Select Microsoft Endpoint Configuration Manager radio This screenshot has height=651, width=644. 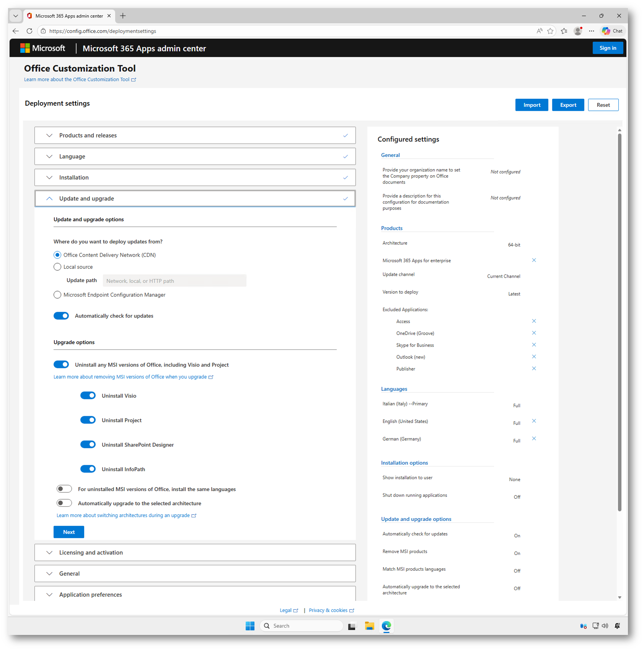click(x=57, y=295)
